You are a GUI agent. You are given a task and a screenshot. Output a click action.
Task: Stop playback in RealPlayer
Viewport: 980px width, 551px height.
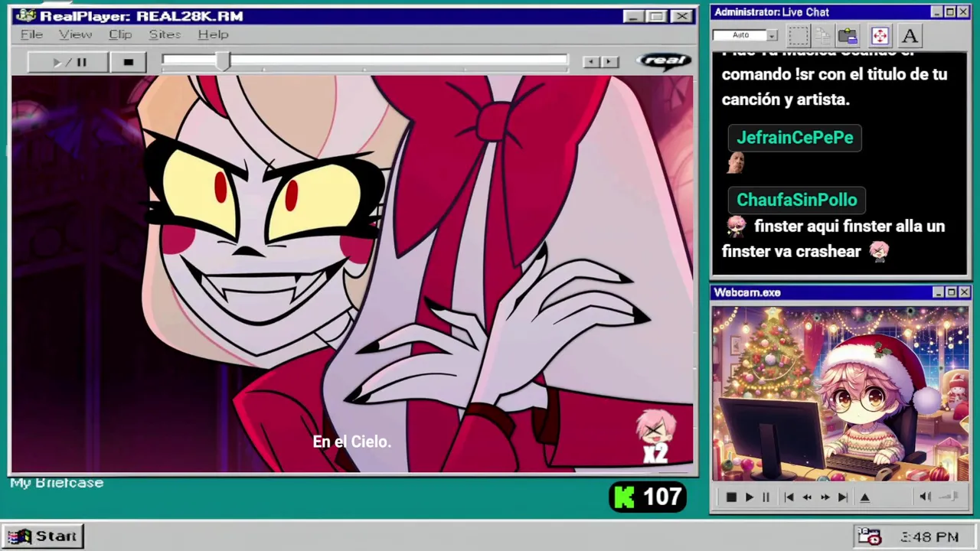tap(128, 62)
